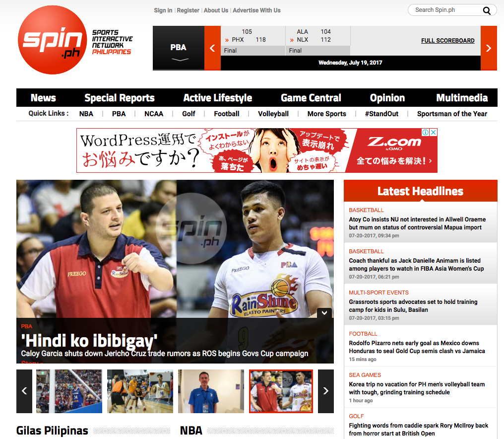Image resolution: width=504 pixels, height=439 pixels.
Task: Click MULTI-SPORT EVENTS category label
Action: click(378, 293)
